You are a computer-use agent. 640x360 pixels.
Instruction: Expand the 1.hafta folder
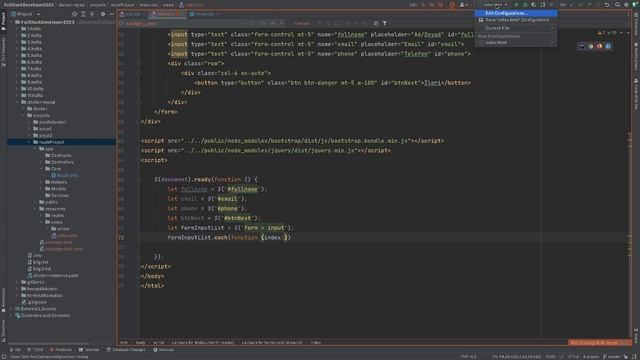[x=17, y=29]
